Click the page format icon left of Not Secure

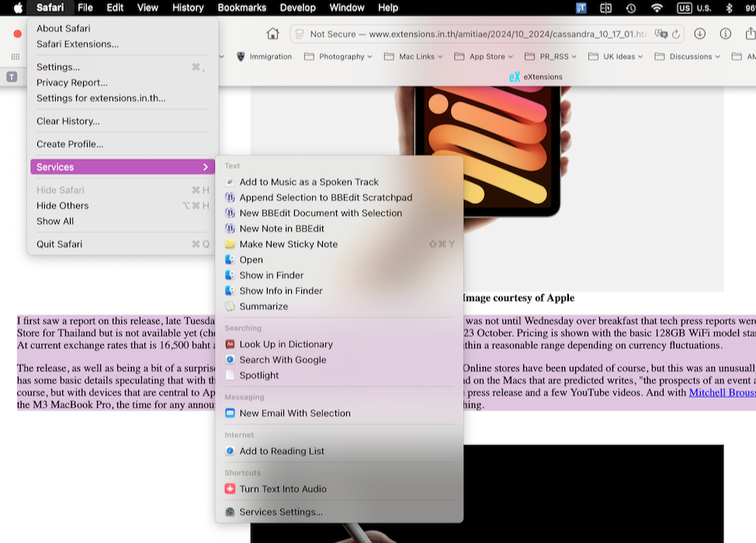(300, 34)
